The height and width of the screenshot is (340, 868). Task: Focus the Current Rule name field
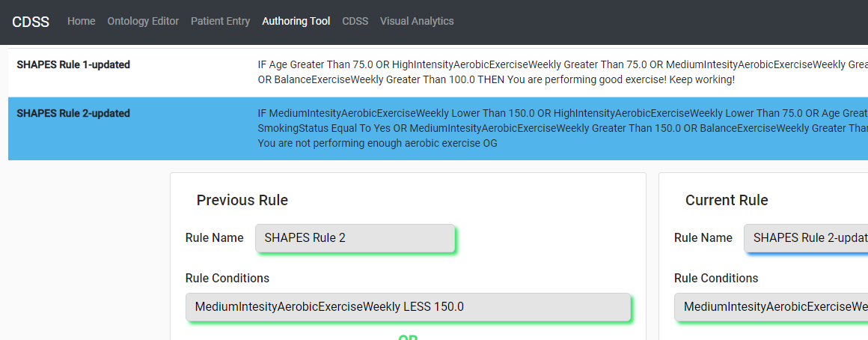click(x=806, y=238)
